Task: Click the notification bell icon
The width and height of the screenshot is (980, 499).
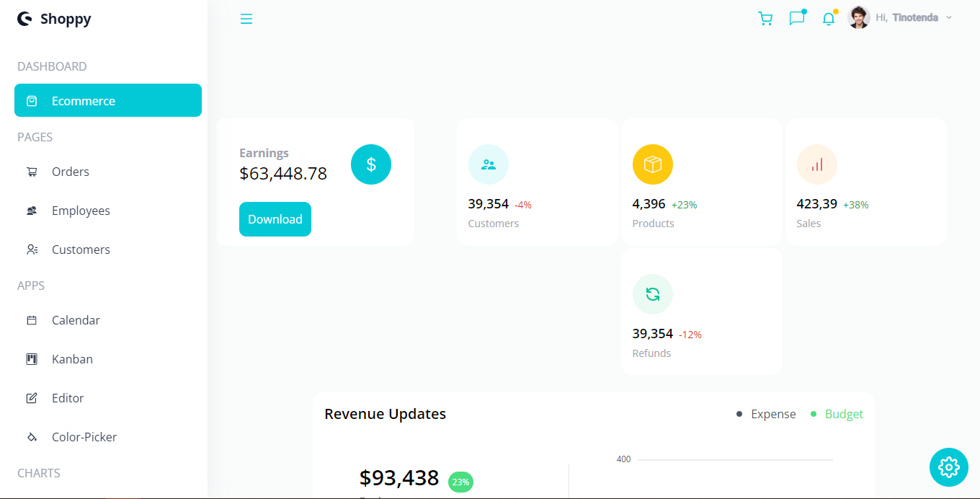Action: point(829,18)
